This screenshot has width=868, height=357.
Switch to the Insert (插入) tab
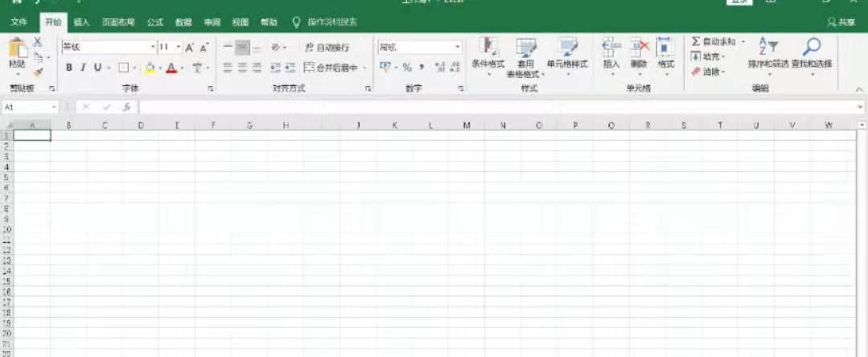(x=81, y=23)
